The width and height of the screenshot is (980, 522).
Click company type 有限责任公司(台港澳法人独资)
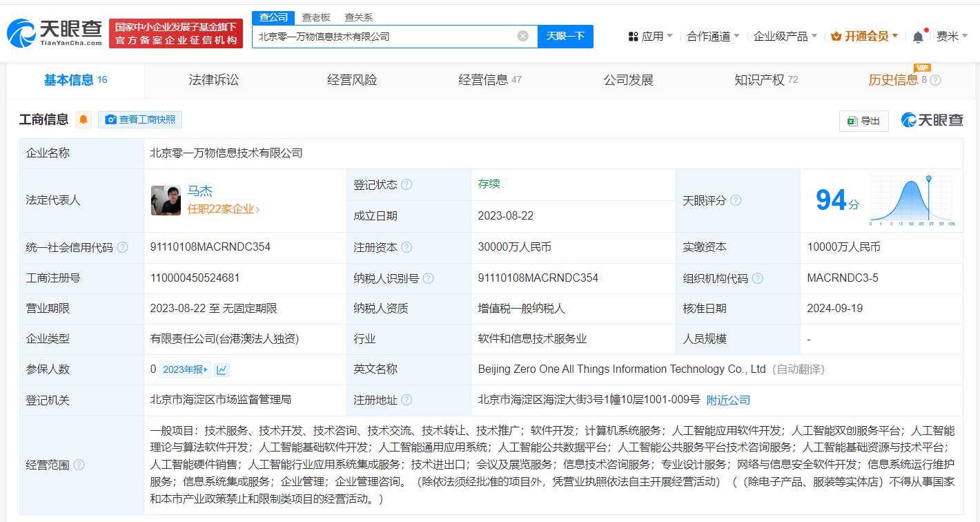coord(225,339)
